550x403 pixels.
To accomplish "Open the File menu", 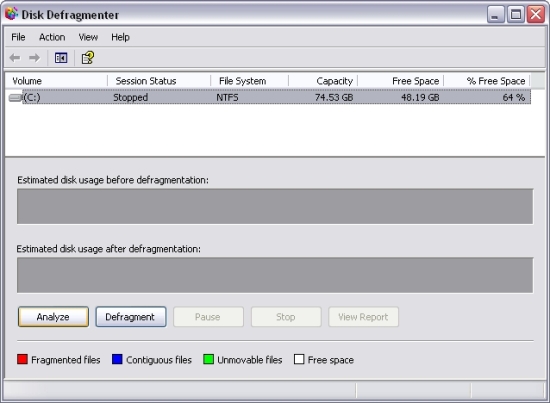I will [18, 37].
